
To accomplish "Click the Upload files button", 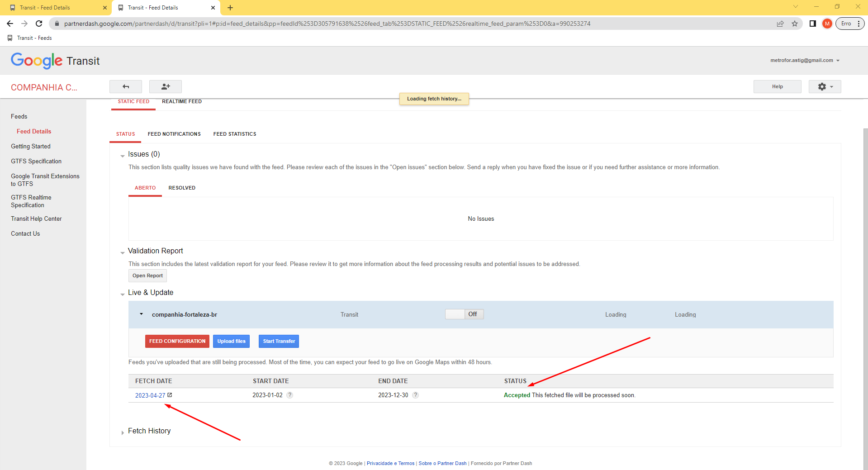I will (231, 341).
